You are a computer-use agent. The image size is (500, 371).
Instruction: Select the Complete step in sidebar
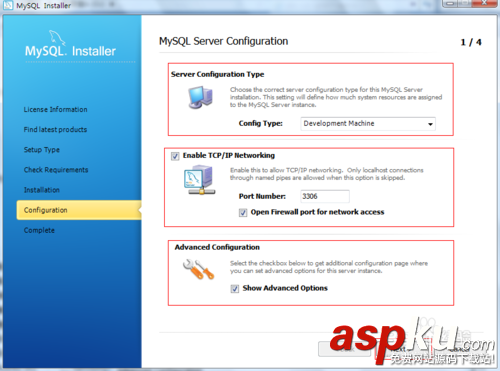39,230
